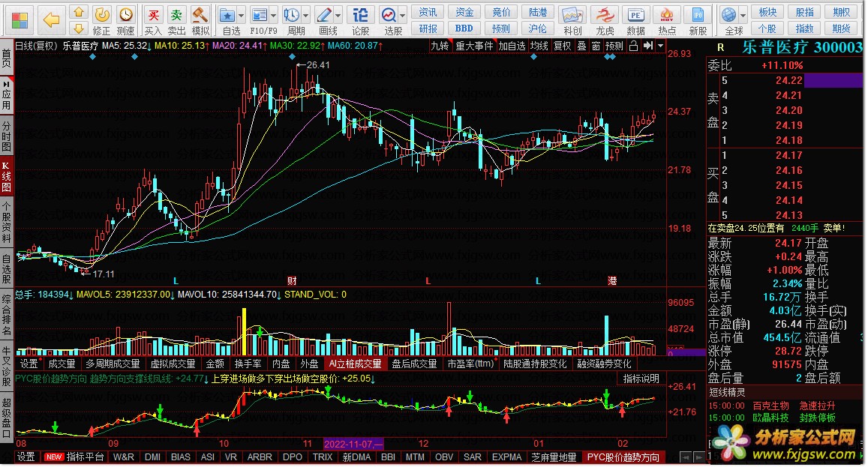This screenshot has width=868, height=467.
Task: Select the DMI indicator tab
Action: tap(153, 457)
